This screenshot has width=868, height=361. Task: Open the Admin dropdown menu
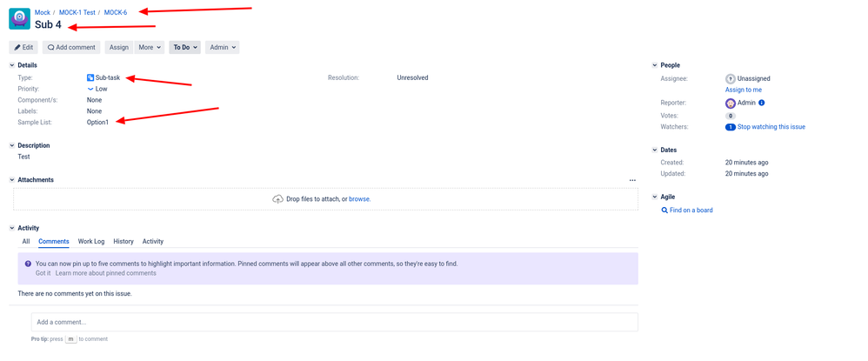(x=222, y=48)
